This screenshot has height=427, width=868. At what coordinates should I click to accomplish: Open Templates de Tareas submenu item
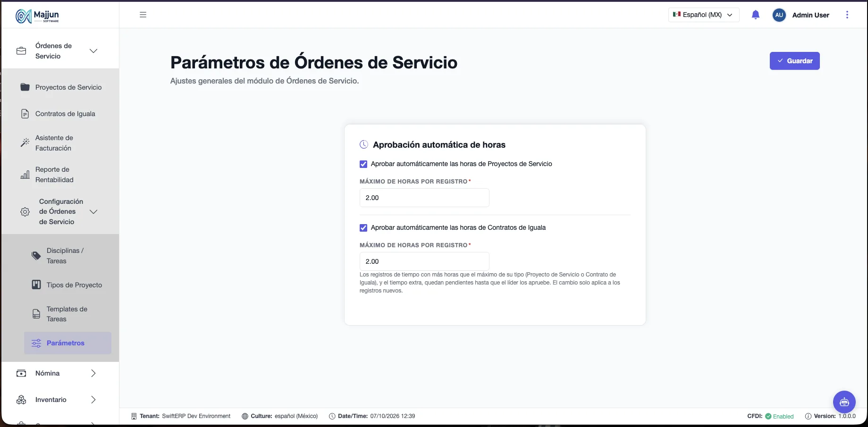[68, 314]
